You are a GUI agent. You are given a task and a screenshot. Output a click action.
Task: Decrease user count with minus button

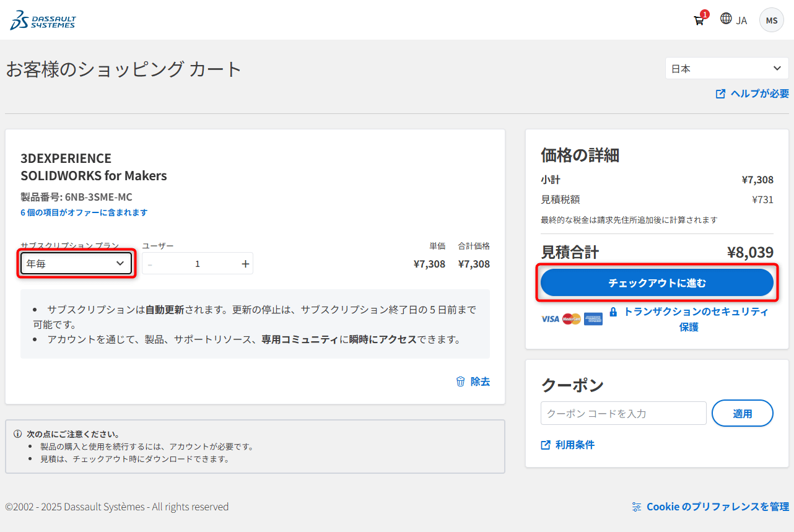pyautogui.click(x=151, y=264)
